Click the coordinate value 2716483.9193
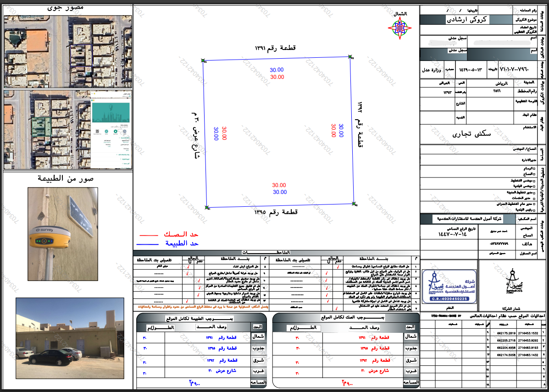Viewport: 549px width, 392px height. point(528,348)
